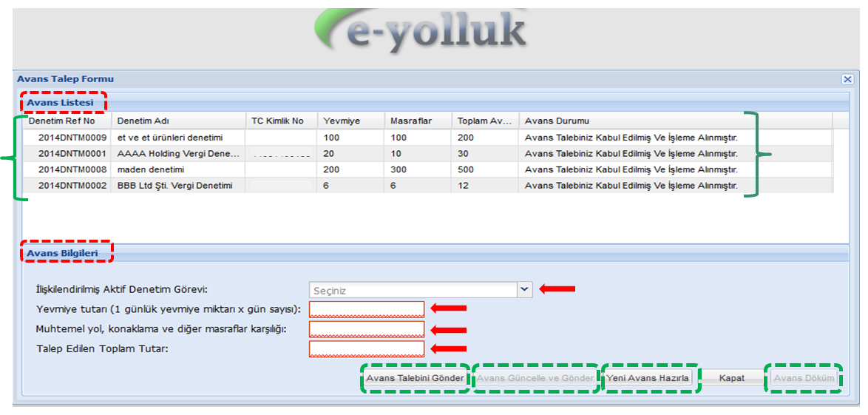Sort by Toplam Av... column header
Viewport: 868px width, 415px height.
click(x=485, y=121)
